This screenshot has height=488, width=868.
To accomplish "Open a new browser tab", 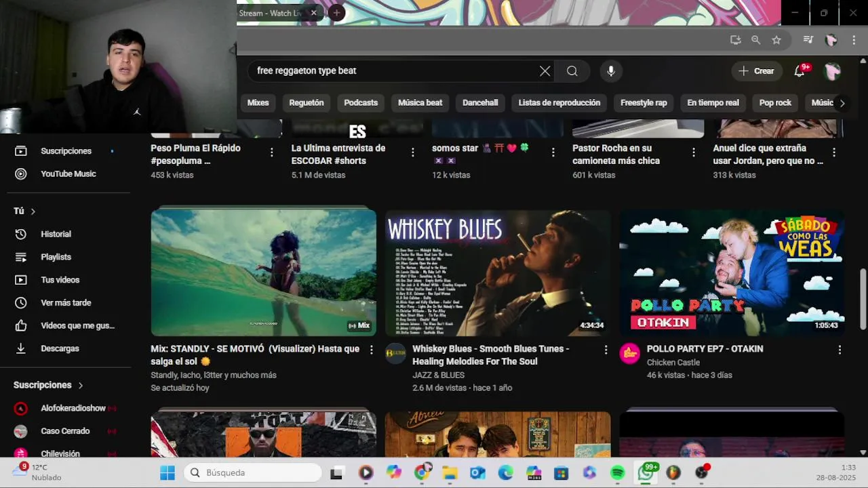I will pyautogui.click(x=336, y=13).
